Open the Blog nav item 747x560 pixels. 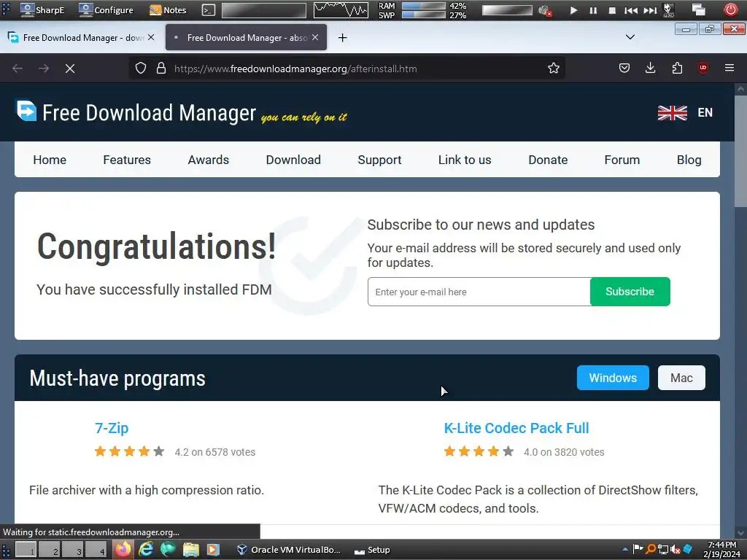coord(689,160)
